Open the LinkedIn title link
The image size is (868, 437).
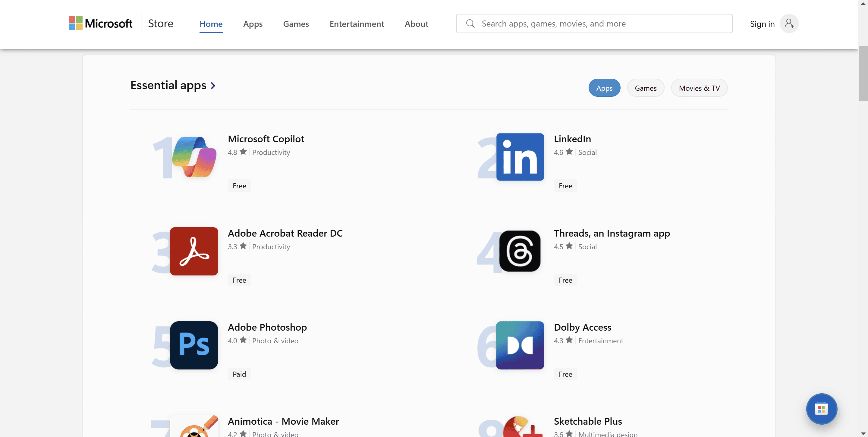(x=572, y=139)
